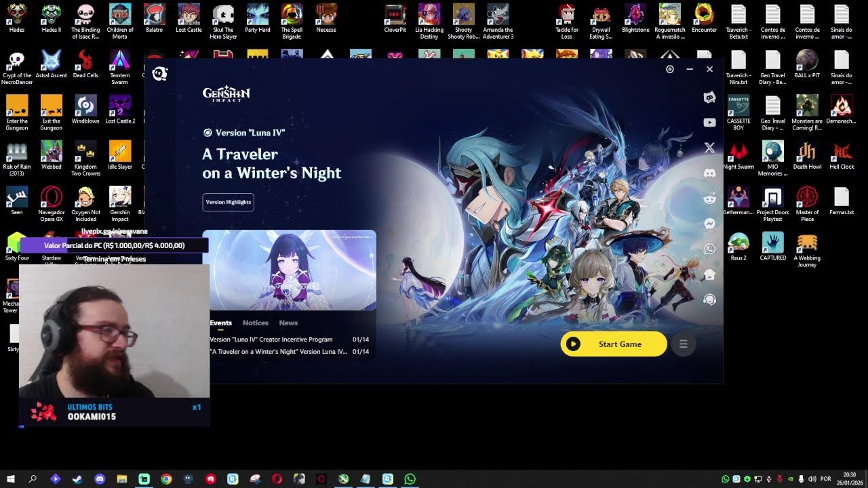Select Enter the Gungeon desktop shortcut
The image size is (868, 488).
(17, 113)
